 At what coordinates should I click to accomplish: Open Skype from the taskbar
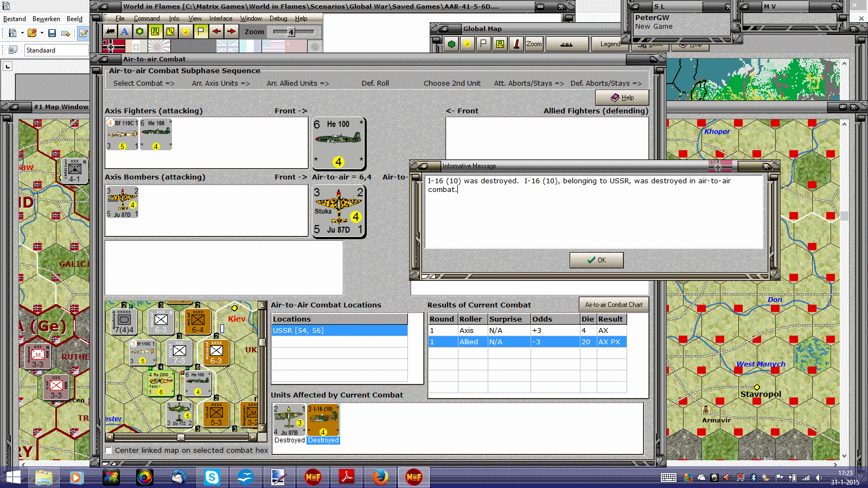point(212,477)
